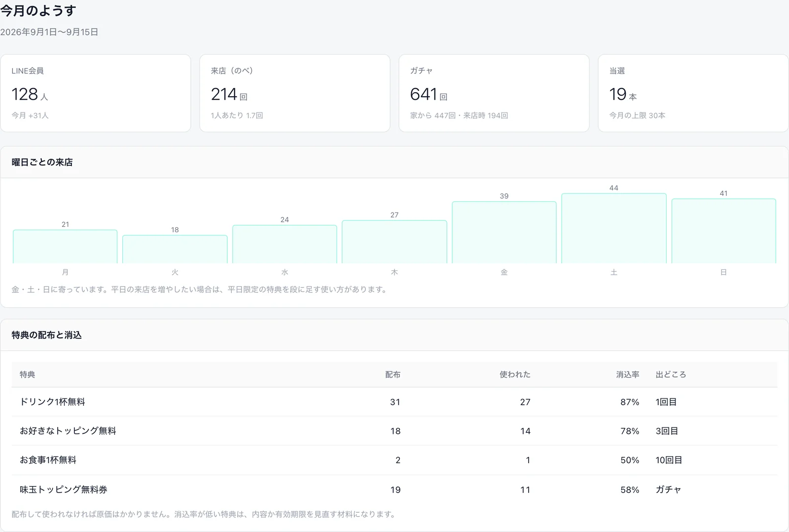This screenshot has width=789, height=532.
Task: Select the お食事1杯無料 row name
Action: tap(48, 460)
